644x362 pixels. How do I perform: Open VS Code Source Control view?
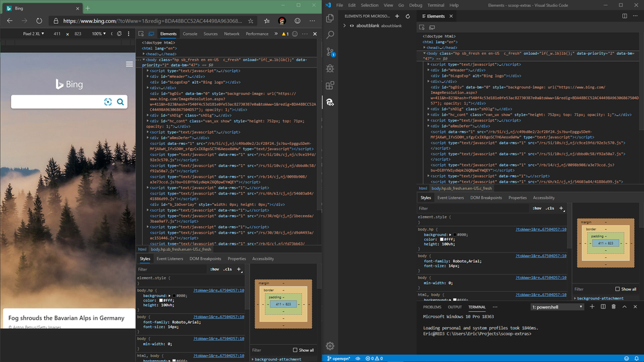click(330, 52)
